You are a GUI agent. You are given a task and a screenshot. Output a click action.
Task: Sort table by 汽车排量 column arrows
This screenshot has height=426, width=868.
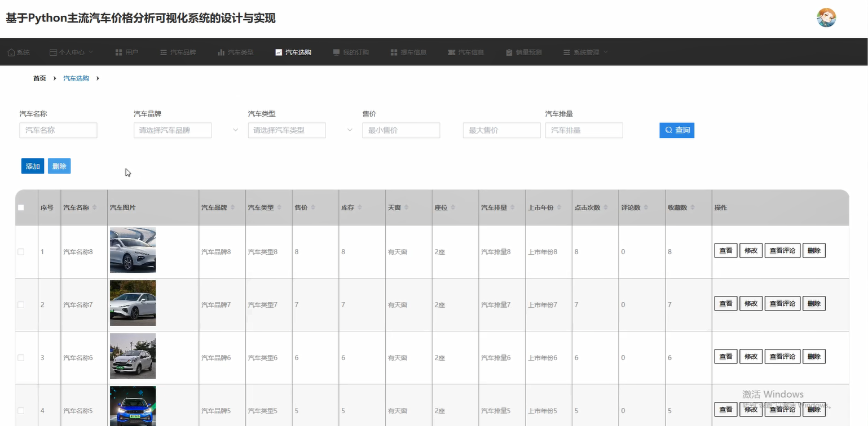pyautogui.click(x=513, y=207)
